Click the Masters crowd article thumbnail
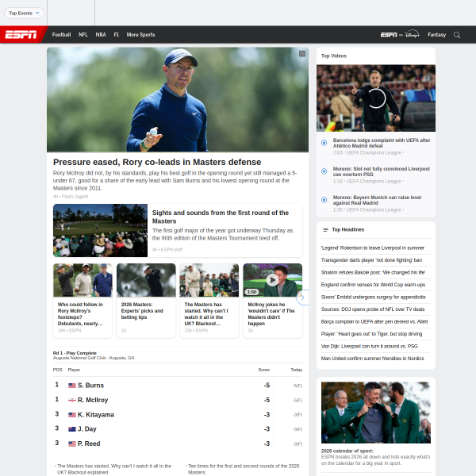Image resolution: width=476 pixels, height=476 pixels. coord(100,230)
